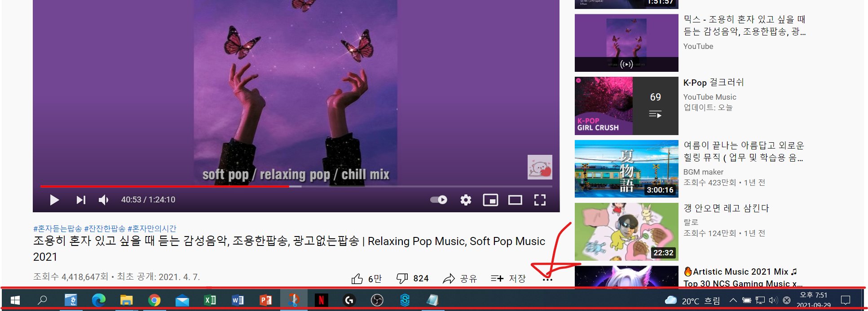
Task: Enter fullscreen video mode
Action: (x=540, y=200)
